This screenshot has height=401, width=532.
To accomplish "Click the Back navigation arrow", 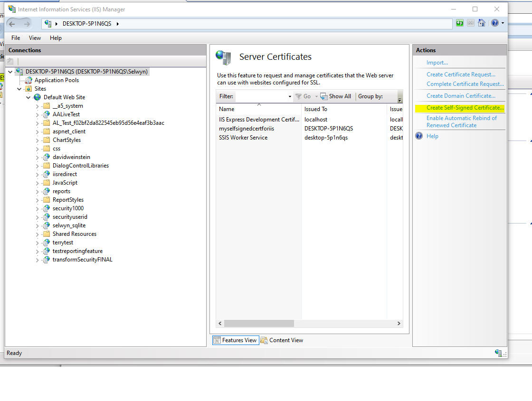I will click(x=12, y=24).
